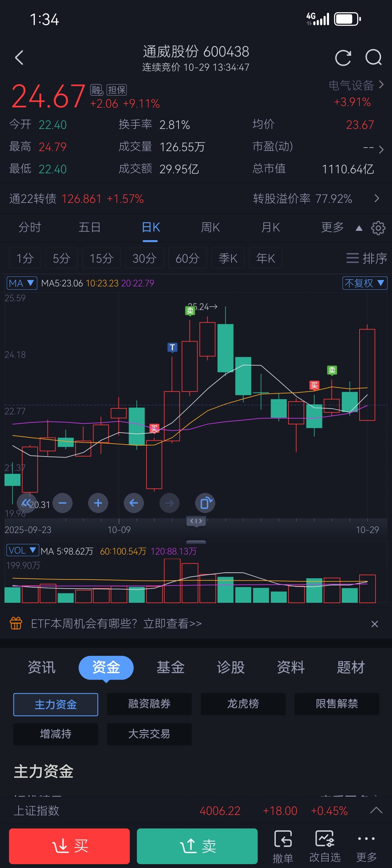The height and width of the screenshot is (868, 392).
Task: Refresh the stock quote data
Action: (343, 58)
